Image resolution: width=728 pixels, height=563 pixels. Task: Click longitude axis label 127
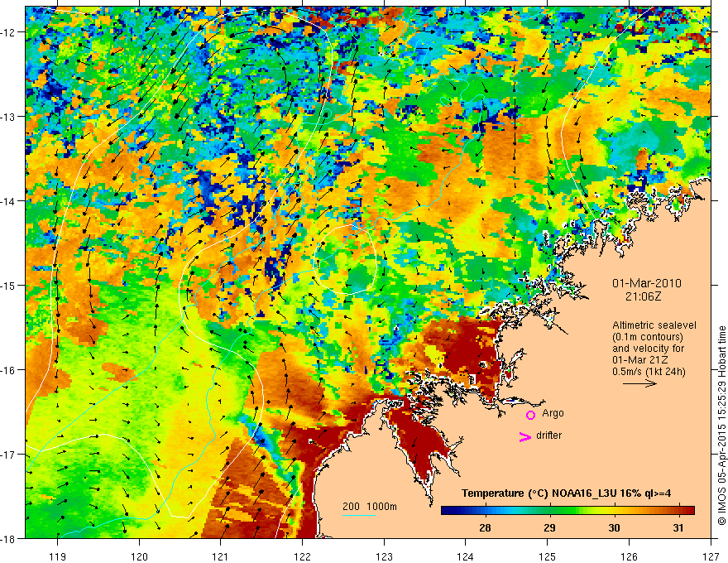pyautogui.click(x=711, y=556)
